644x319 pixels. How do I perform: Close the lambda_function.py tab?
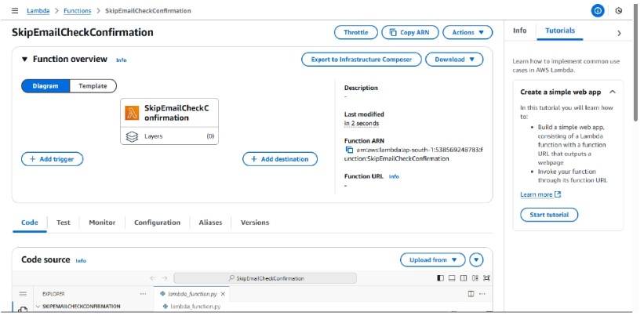tap(223, 294)
